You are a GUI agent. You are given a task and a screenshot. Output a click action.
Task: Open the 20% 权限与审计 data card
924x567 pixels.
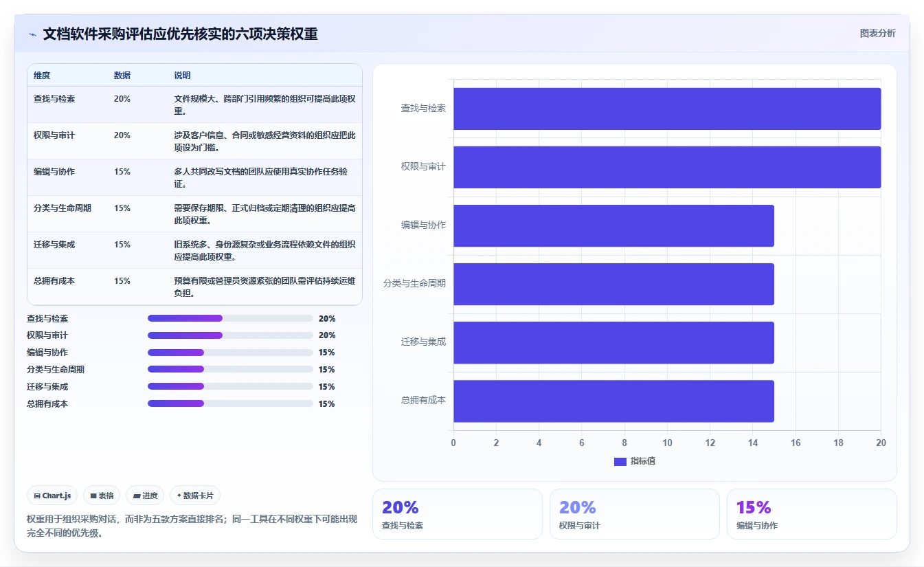(x=635, y=514)
